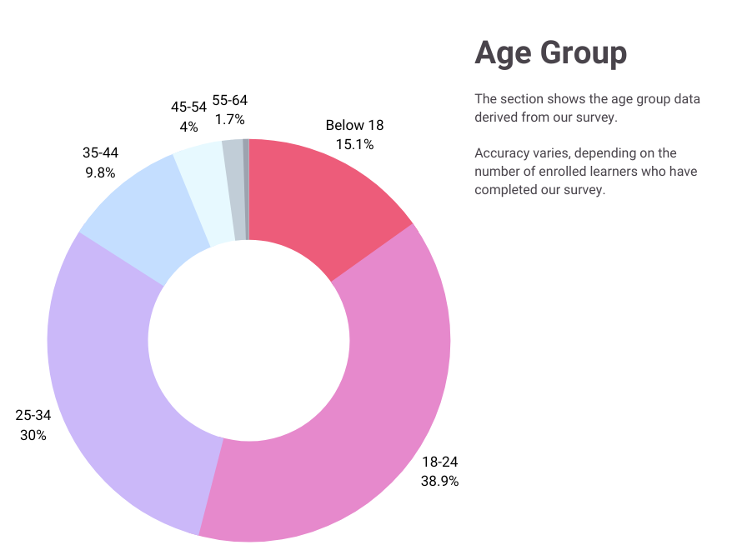Click the red Below 18 chart segment

pos(321,200)
